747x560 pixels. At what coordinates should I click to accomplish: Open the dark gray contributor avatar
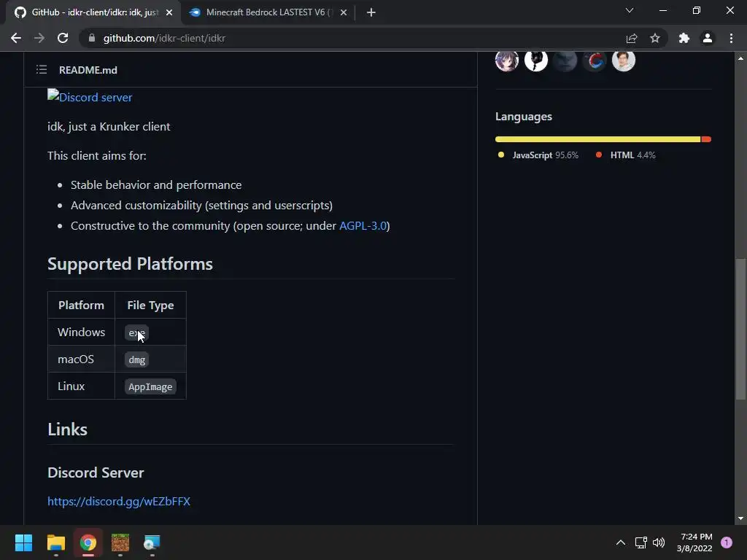point(565,60)
